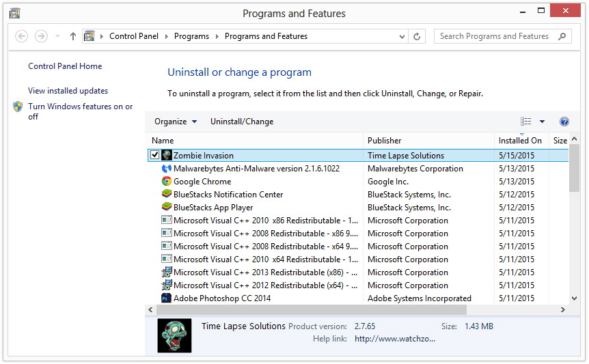Go up one level with up arrow
The height and width of the screenshot is (364, 589).
[x=73, y=36]
